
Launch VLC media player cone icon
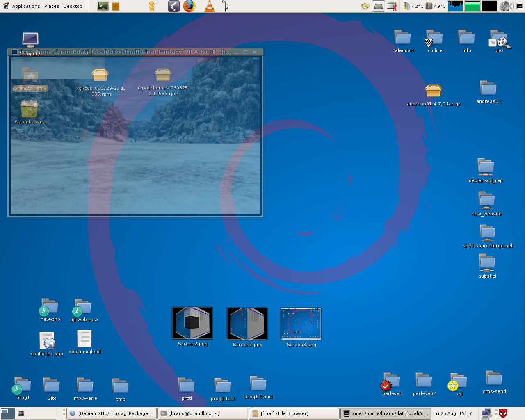pyautogui.click(x=210, y=6)
